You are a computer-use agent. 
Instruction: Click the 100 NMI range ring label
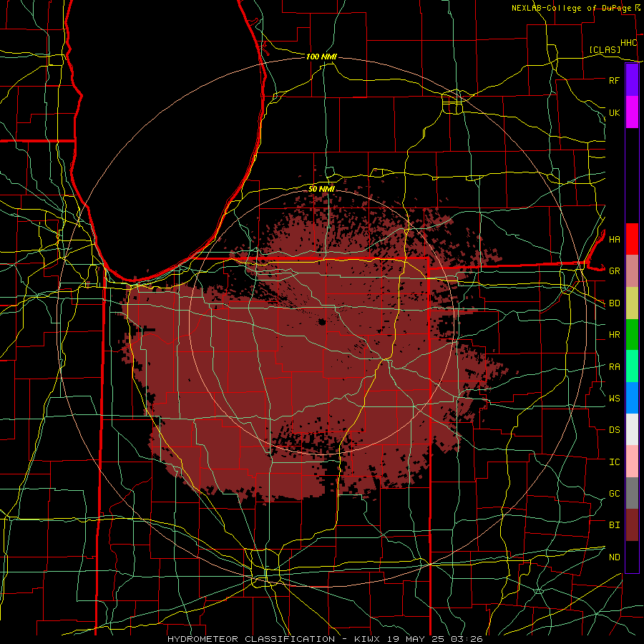tap(321, 57)
